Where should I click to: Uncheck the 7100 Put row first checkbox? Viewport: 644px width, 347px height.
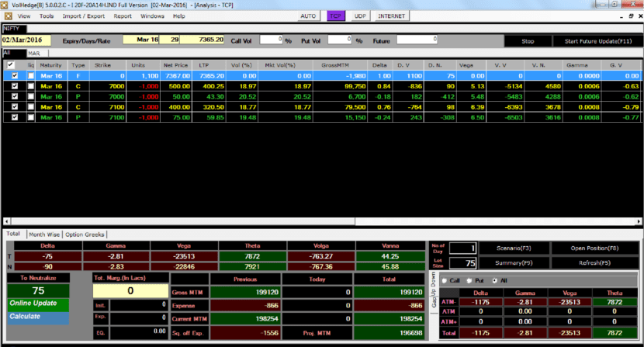15,117
